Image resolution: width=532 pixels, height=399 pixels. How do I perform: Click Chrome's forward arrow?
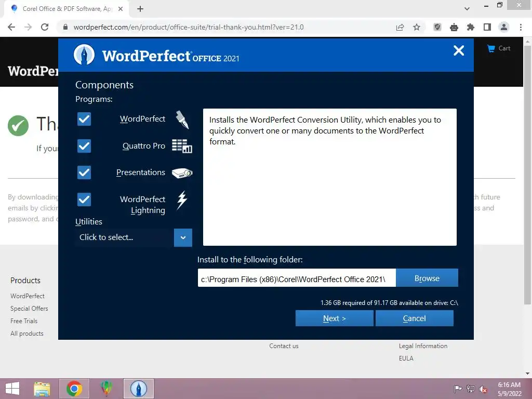pyautogui.click(x=28, y=27)
